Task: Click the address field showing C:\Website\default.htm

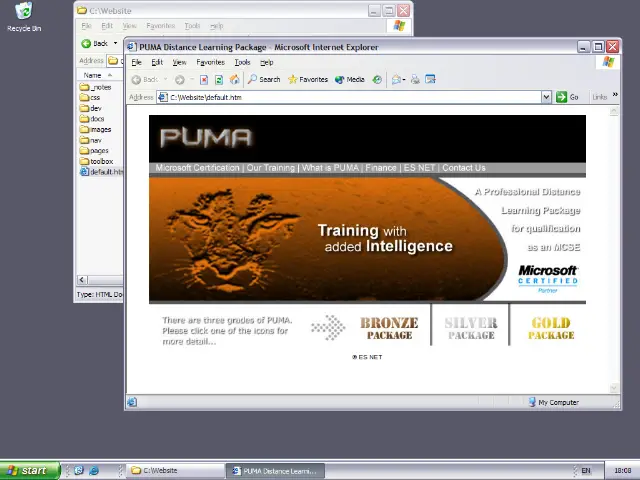Action: coord(349,97)
